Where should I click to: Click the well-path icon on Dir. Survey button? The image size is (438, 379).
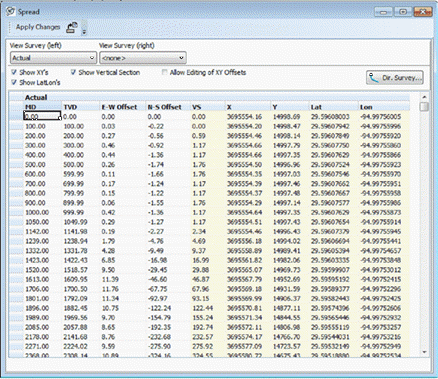point(374,78)
